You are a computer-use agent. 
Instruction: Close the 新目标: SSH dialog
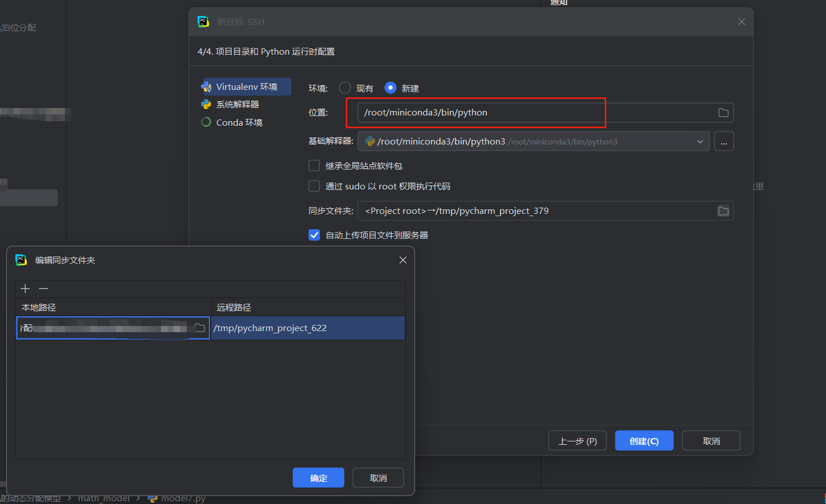pos(741,22)
